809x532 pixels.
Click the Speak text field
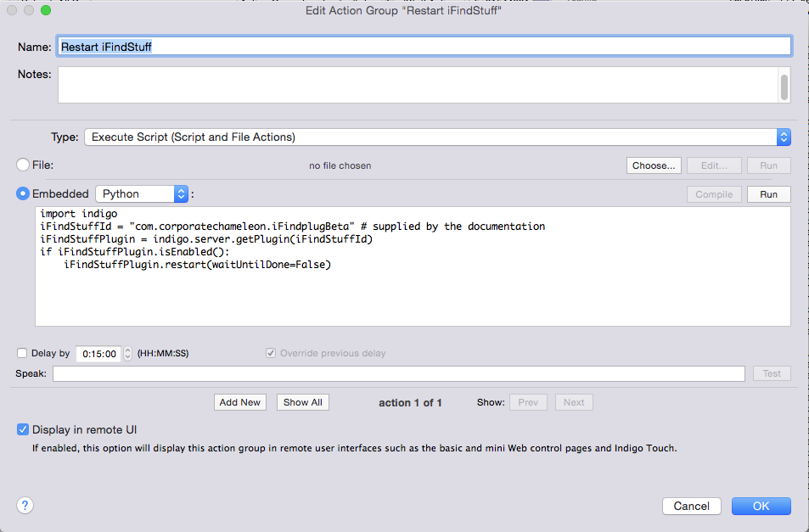point(399,373)
